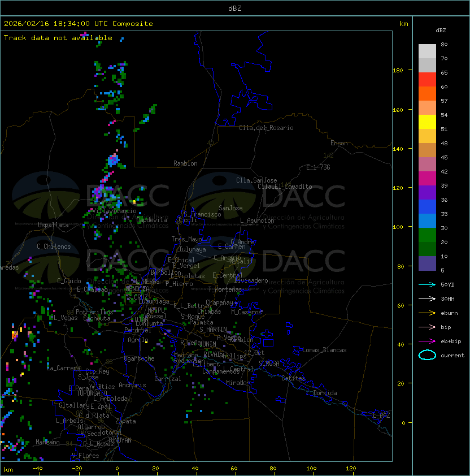
Task: Select the green swatch below 30 dBZ
Action: [427, 235]
